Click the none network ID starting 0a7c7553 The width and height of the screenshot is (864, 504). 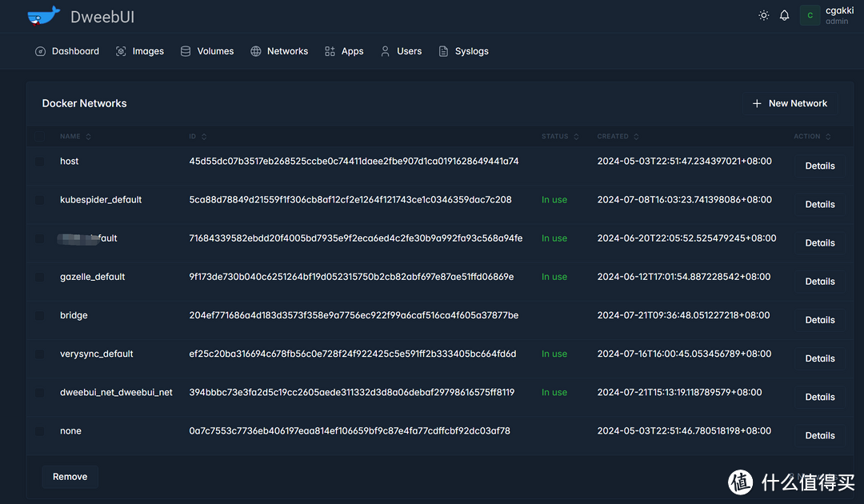[x=350, y=431]
